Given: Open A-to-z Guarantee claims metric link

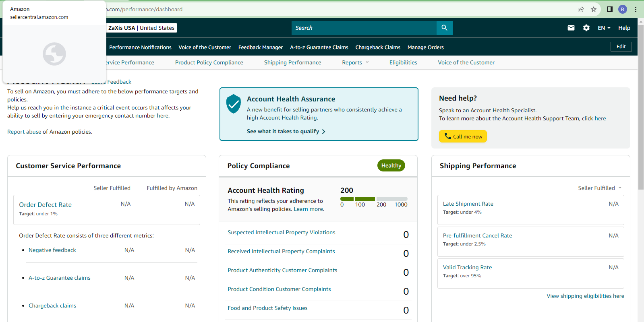Looking at the screenshot, I should click(x=60, y=278).
